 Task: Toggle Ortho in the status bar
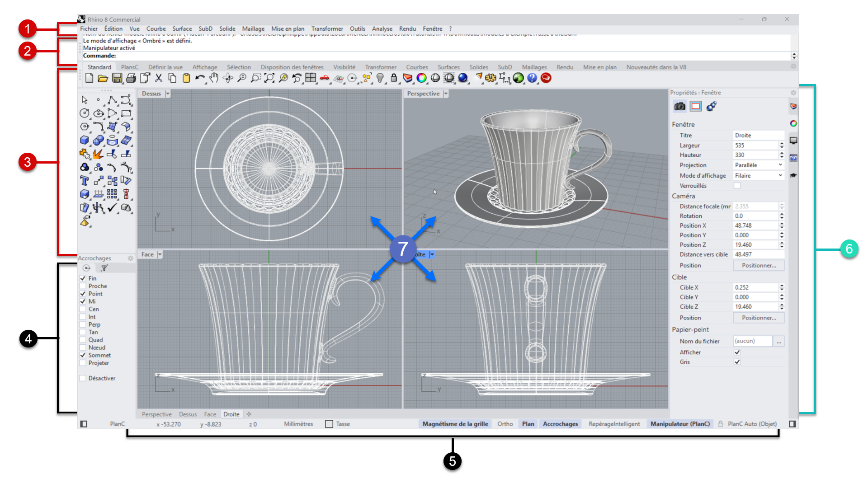(505, 424)
